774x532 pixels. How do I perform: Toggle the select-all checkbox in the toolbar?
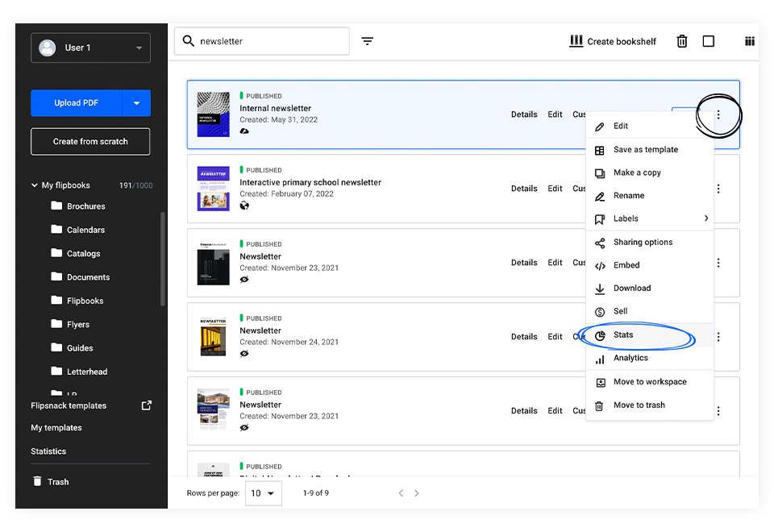[709, 41]
